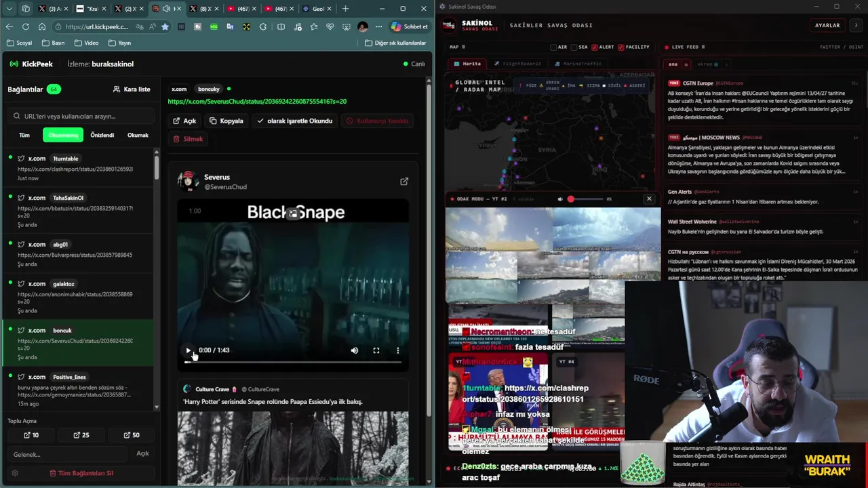Click the Kopyala copy button
This screenshot has height=488, width=868.
(226, 121)
